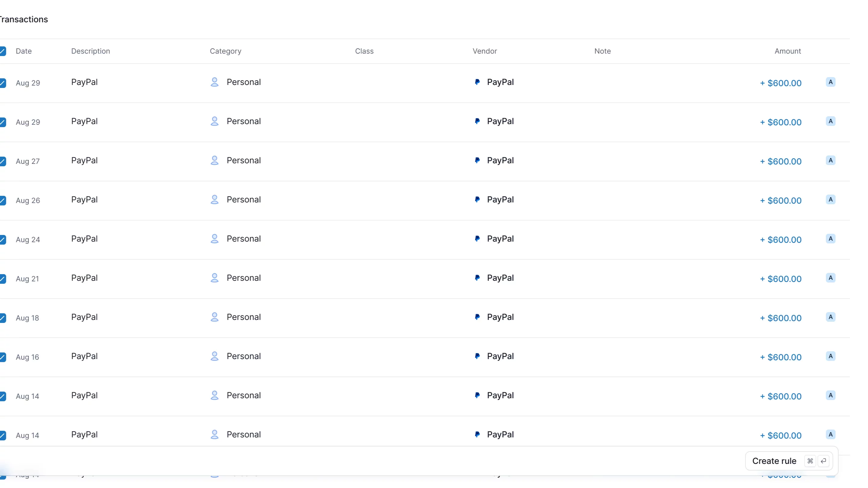The height and width of the screenshot is (488, 868).
Task: Click the PayPal vendor logo on Aug 18 row
Action: [x=477, y=317]
